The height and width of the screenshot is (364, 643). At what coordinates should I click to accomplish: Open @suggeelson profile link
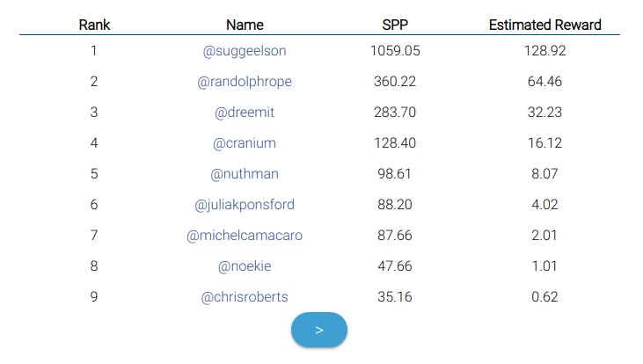(x=245, y=51)
